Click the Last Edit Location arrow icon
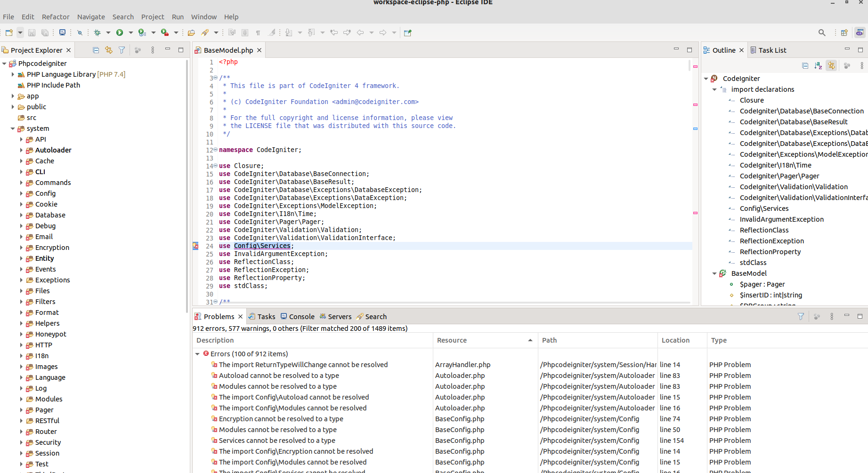 pyautogui.click(x=334, y=32)
